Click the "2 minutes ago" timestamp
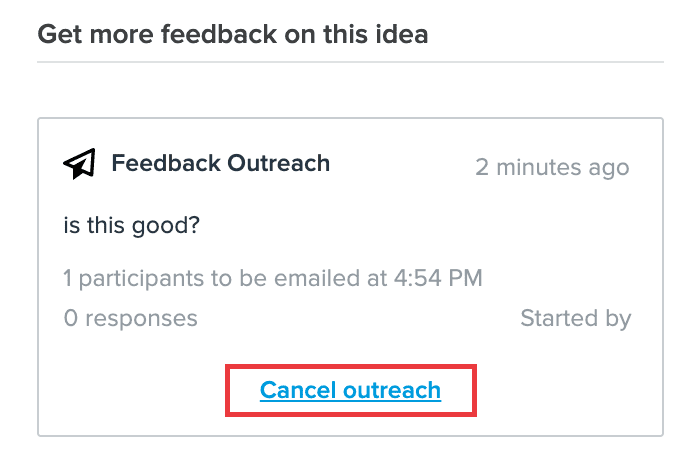 [552, 168]
